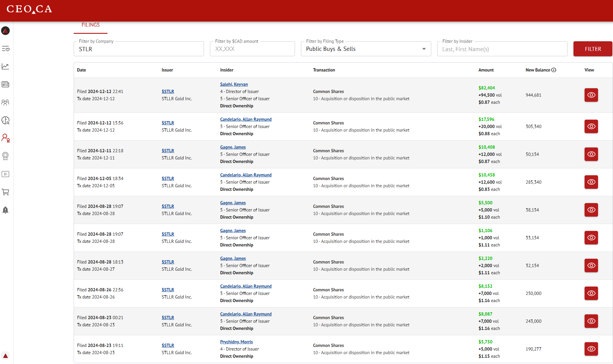Click the shopping cart sidebar icon

click(x=5, y=192)
